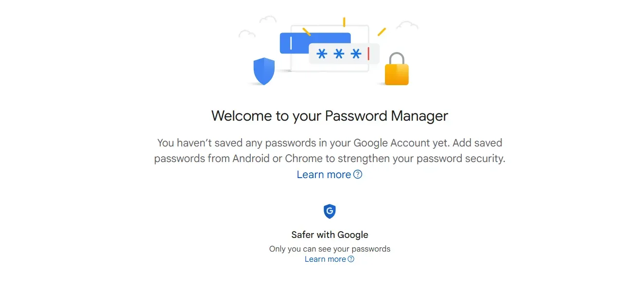
Task: Click the asterisk password box in the illustration
Action: 344,54
